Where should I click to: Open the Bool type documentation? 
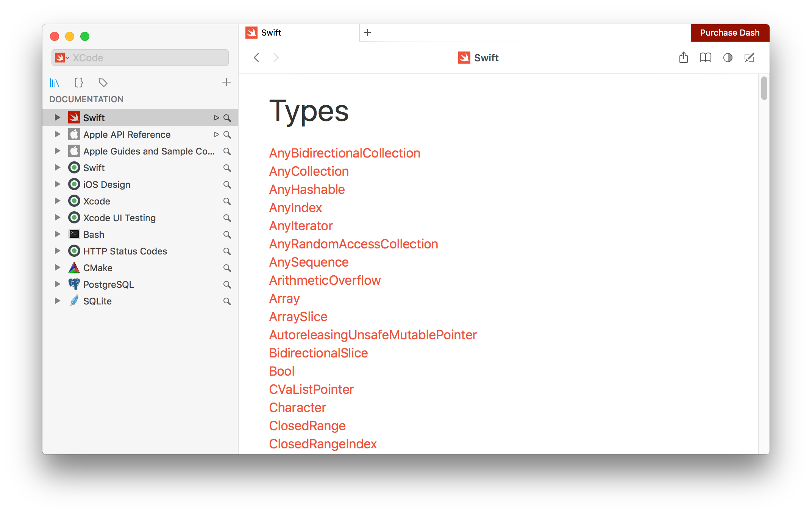281,371
